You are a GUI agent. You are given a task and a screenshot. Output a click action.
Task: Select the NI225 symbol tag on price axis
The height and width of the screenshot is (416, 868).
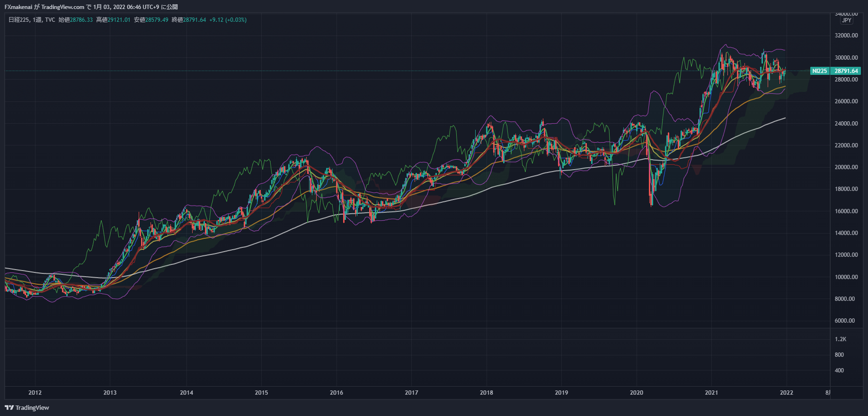820,71
